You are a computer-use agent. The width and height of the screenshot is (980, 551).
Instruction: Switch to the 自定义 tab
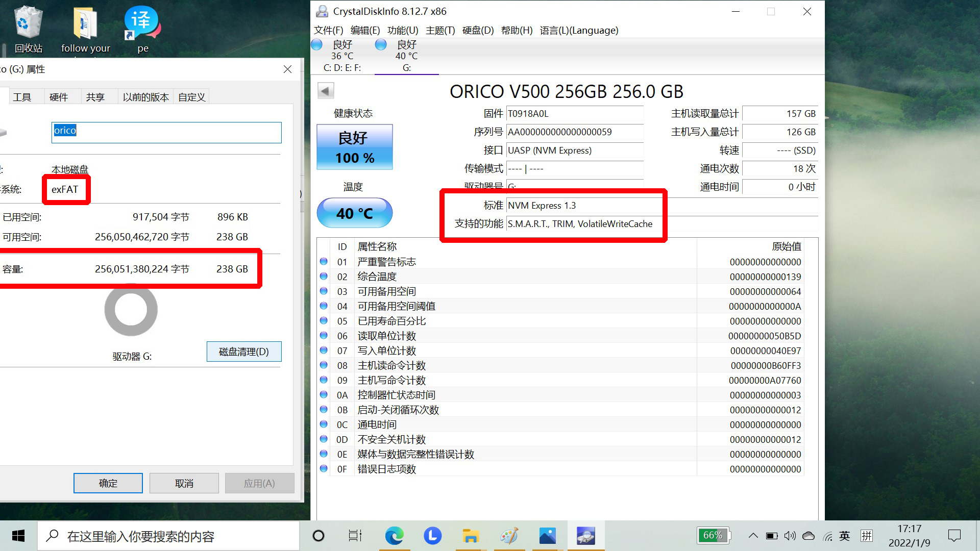click(191, 97)
